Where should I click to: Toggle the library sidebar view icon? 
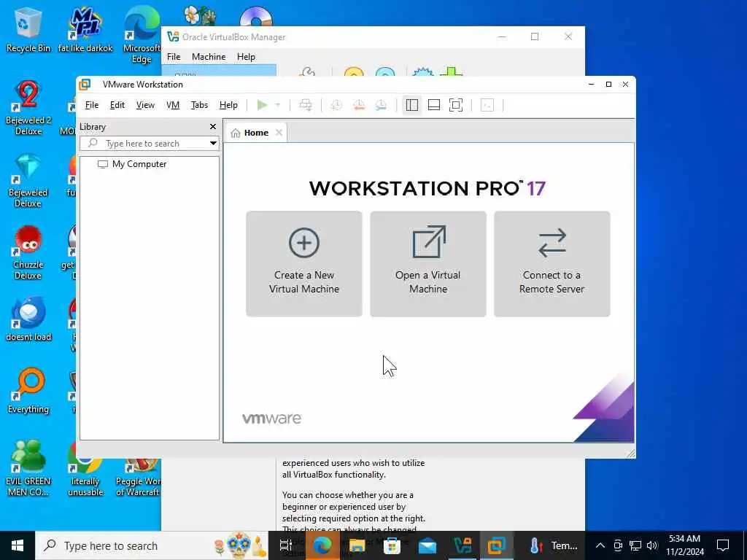click(x=412, y=105)
